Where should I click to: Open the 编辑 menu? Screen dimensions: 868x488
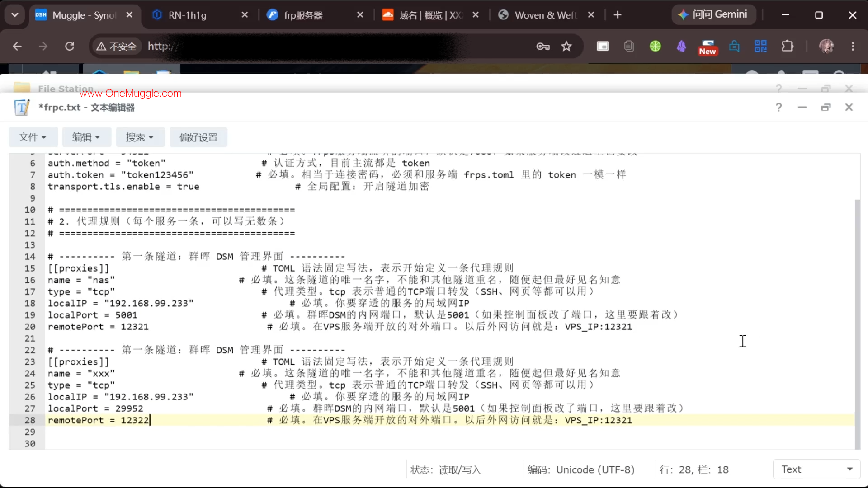coord(86,137)
